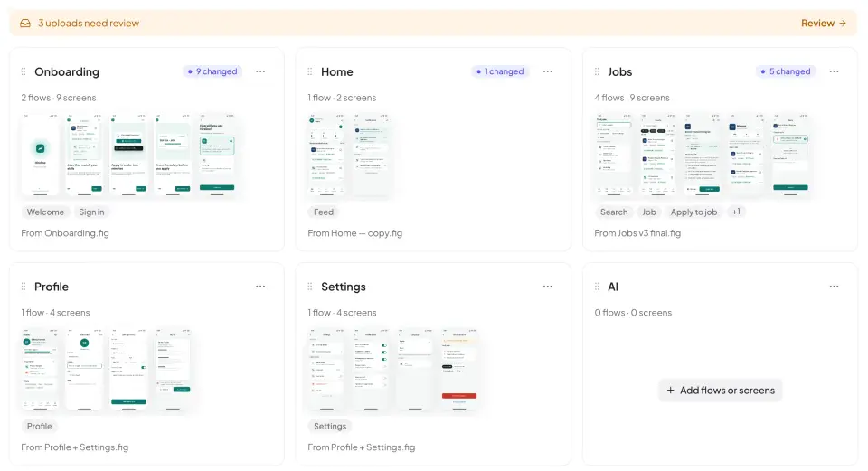Grab the AI card drag handle
This screenshot has width=868, height=471.
[x=597, y=287]
